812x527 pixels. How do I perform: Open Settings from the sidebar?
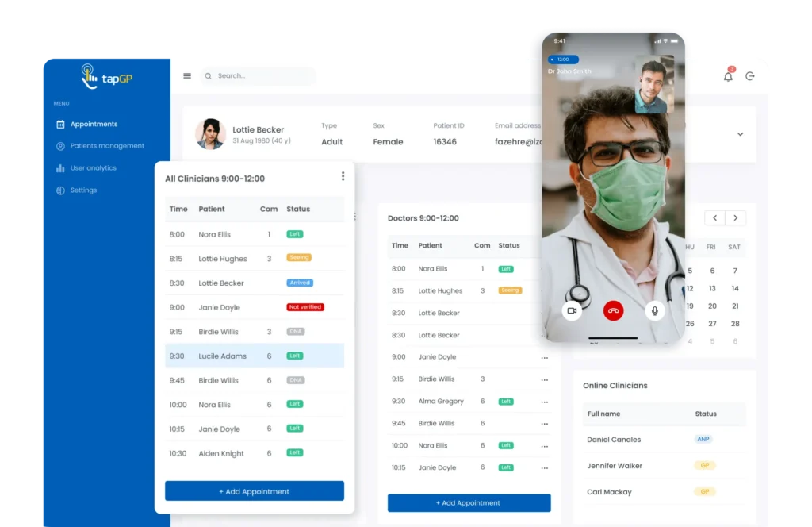[x=83, y=190]
